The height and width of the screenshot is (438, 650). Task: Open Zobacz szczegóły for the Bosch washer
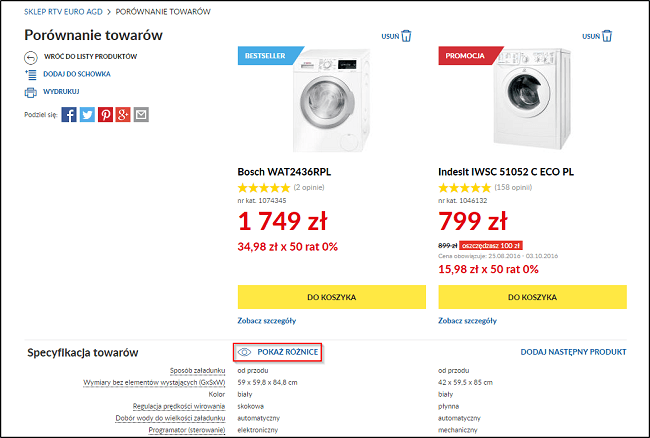click(267, 321)
